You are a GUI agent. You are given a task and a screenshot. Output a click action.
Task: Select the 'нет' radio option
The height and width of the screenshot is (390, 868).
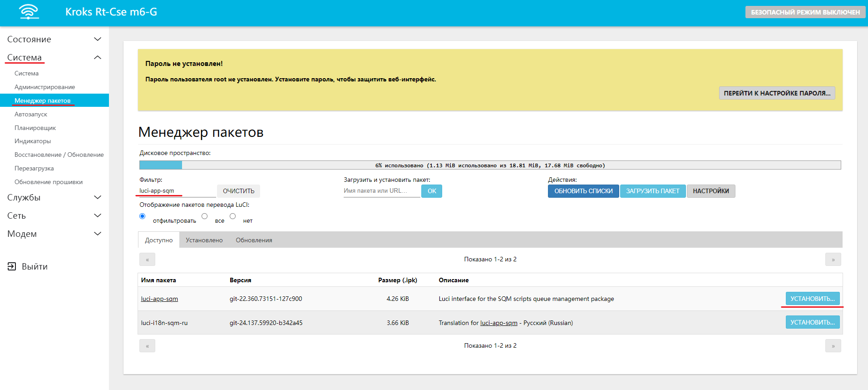pyautogui.click(x=233, y=216)
